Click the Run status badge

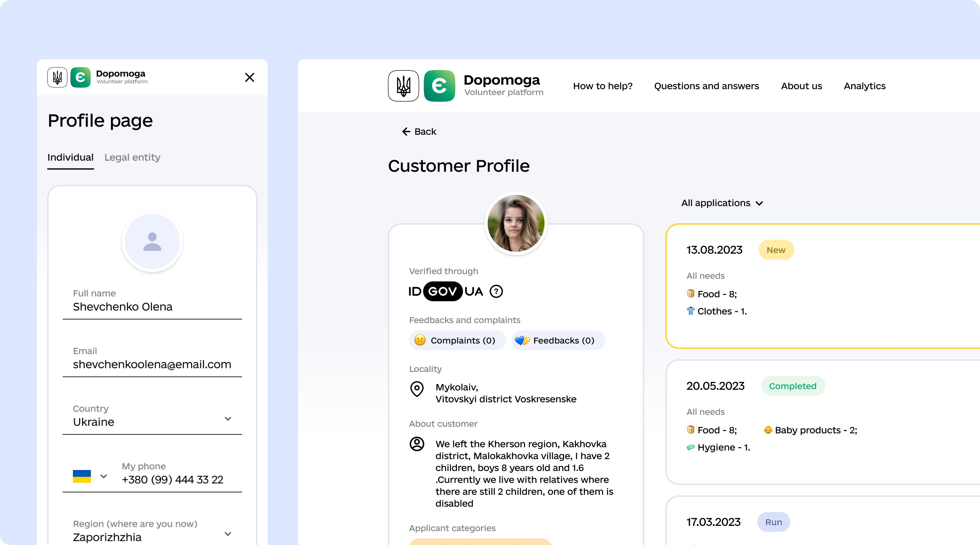point(773,522)
